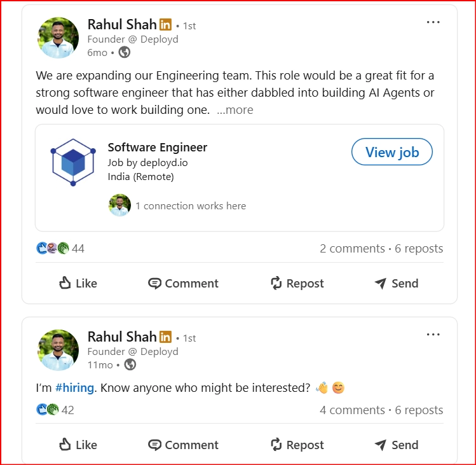Open 2 comments on first post
The image size is (476, 465).
(x=352, y=248)
